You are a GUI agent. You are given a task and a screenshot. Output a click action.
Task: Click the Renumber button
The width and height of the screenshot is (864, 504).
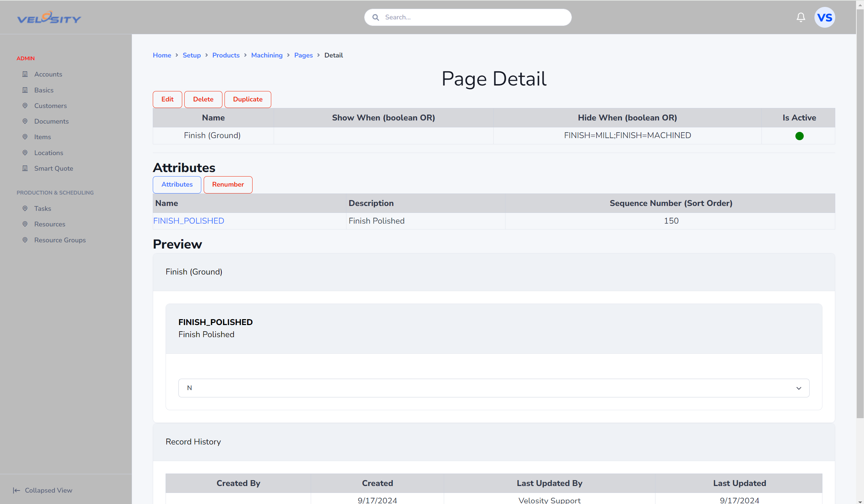[x=228, y=184]
